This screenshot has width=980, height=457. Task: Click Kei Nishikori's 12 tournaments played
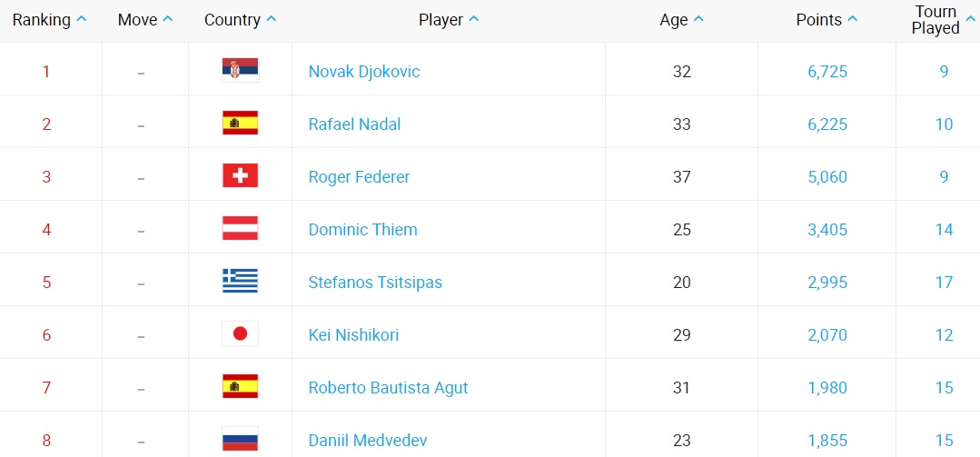944,334
